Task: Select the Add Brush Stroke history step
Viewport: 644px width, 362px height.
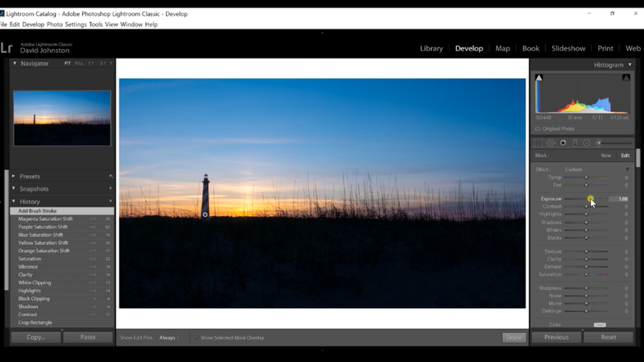Action: [x=62, y=211]
